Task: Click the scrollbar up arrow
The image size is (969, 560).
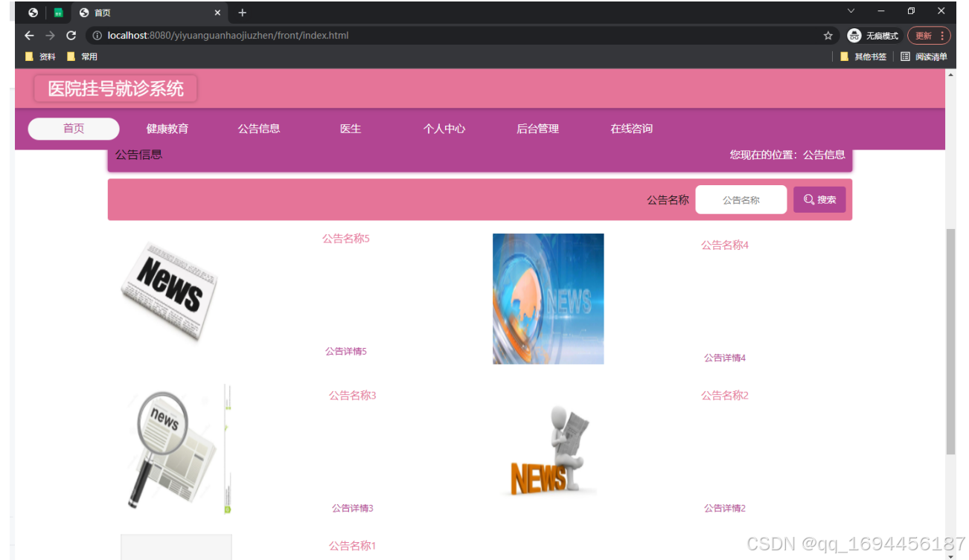Action: (950, 75)
